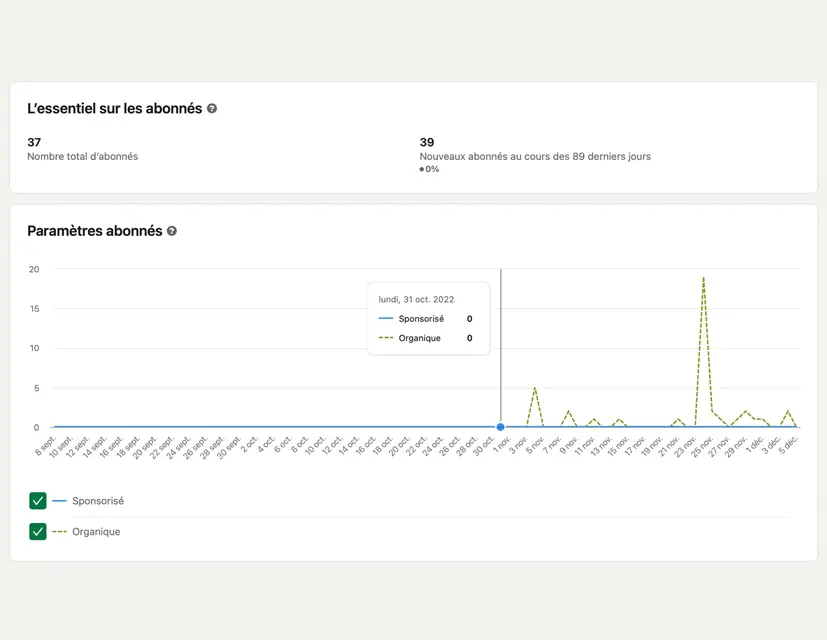827x640 pixels.
Task: Select the new subscribers value 39
Action: pos(427,142)
